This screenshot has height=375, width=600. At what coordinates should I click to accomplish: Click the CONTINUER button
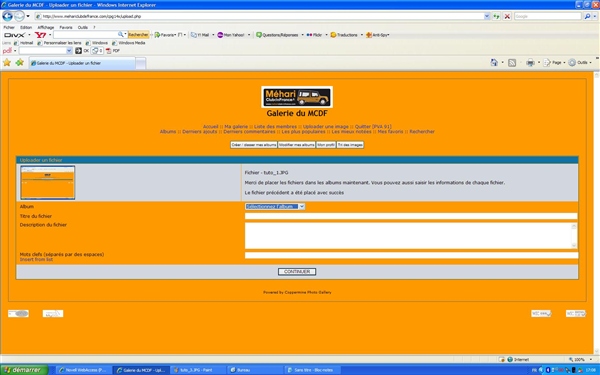(x=297, y=272)
